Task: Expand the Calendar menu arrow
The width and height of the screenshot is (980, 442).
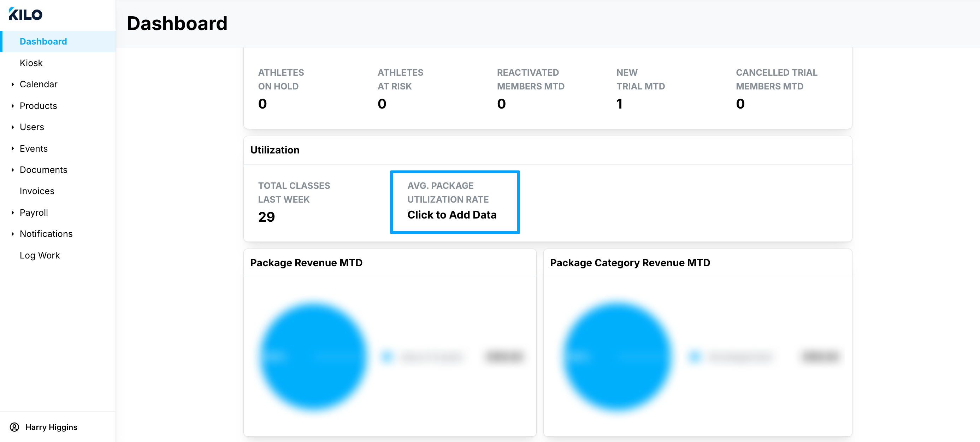Action: [13, 84]
